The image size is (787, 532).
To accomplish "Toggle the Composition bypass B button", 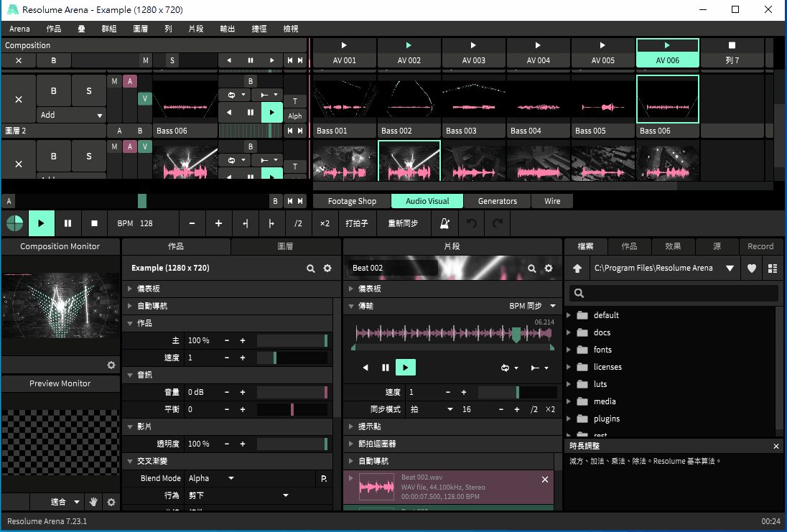I will pyautogui.click(x=54, y=60).
